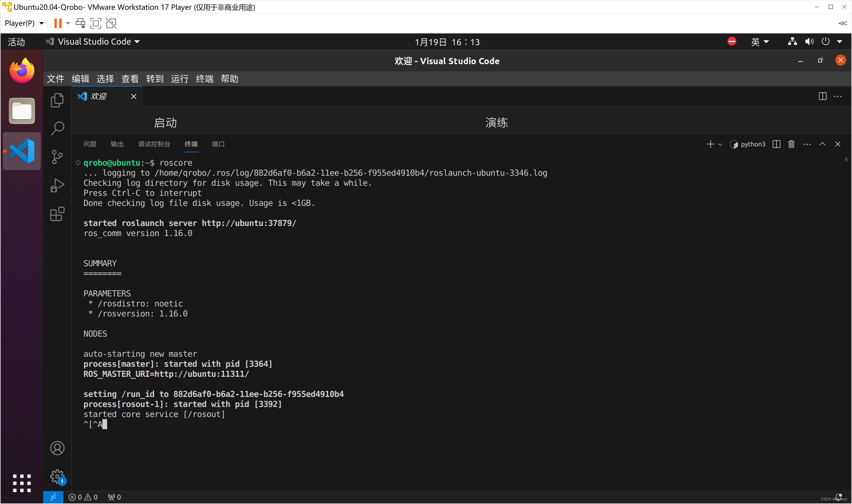This screenshot has height=504, width=852.
Task: Maximize the panel size with chevron up
Action: tap(822, 144)
